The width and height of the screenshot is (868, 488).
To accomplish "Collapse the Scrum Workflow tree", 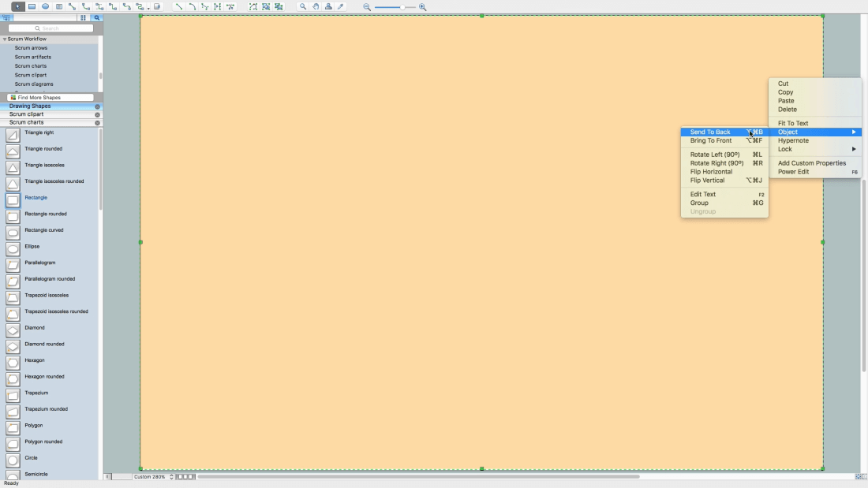I will (x=5, y=39).
